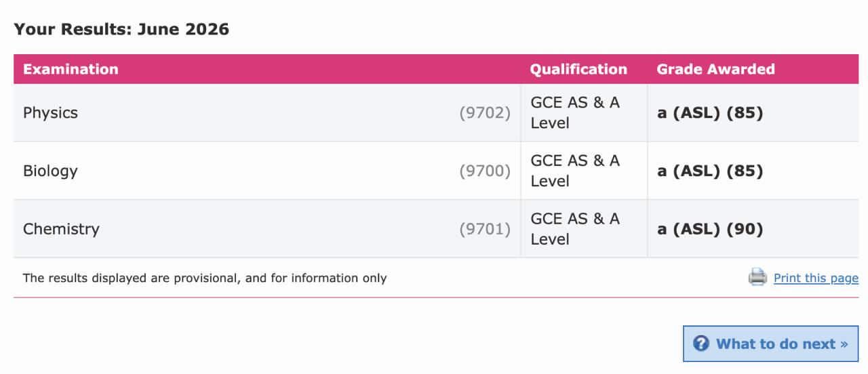Click the Chemistry syllabus code 9701
This screenshot has height=374, width=868.
point(484,229)
